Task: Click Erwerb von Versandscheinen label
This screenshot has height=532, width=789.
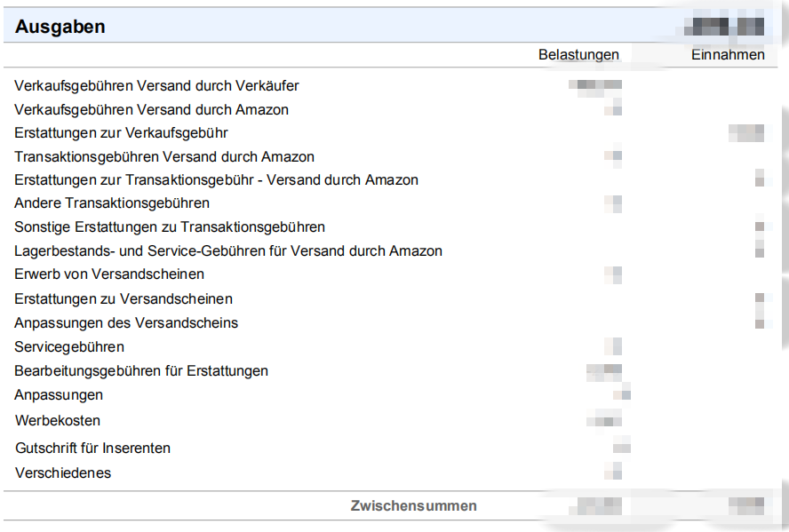Action: click(109, 274)
